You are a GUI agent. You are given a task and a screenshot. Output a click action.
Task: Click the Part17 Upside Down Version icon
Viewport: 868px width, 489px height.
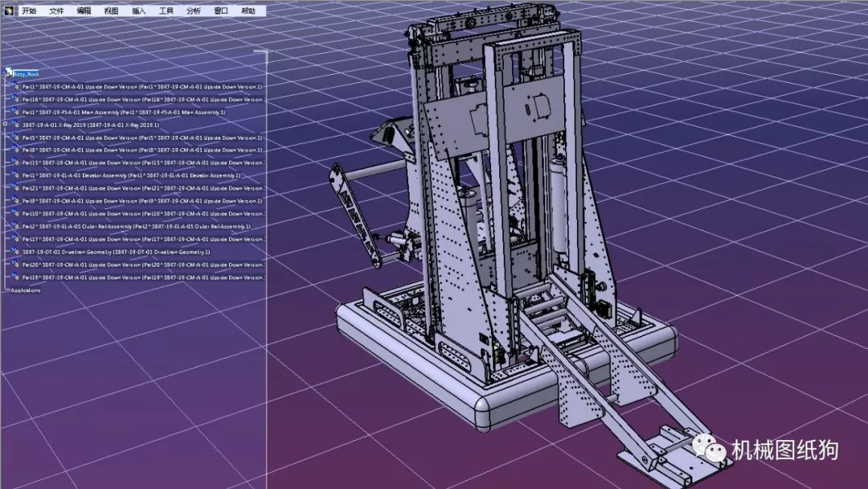pyautogui.click(x=16, y=239)
